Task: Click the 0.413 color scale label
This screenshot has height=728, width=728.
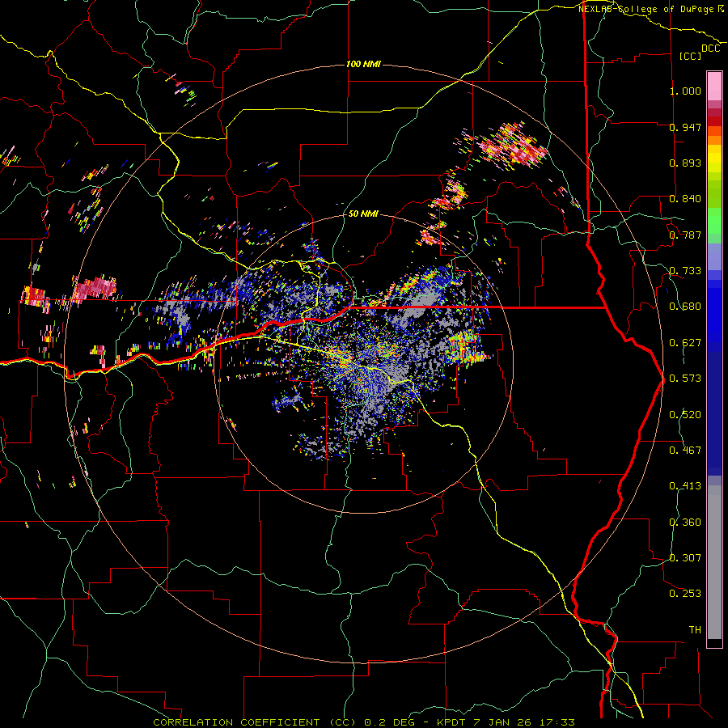Action: click(685, 486)
